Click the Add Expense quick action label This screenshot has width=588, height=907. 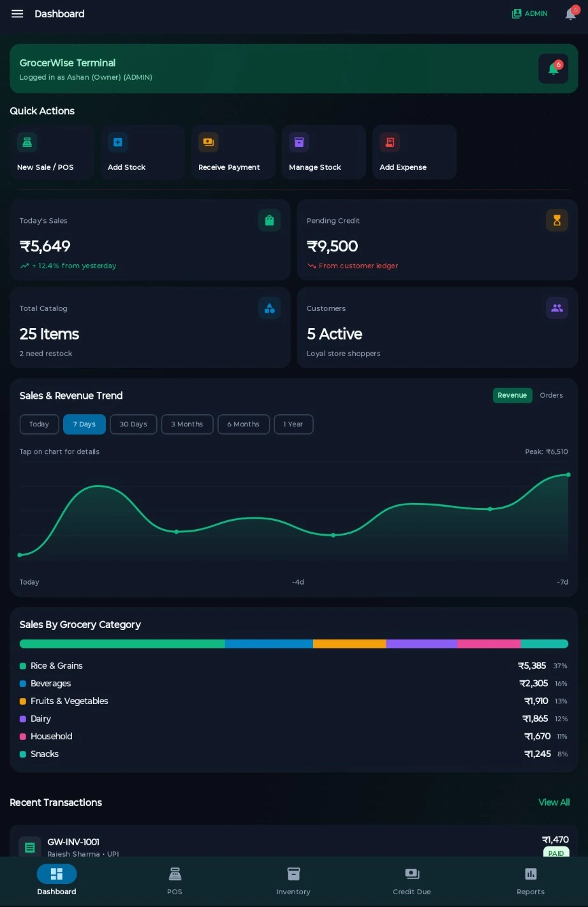(x=403, y=167)
